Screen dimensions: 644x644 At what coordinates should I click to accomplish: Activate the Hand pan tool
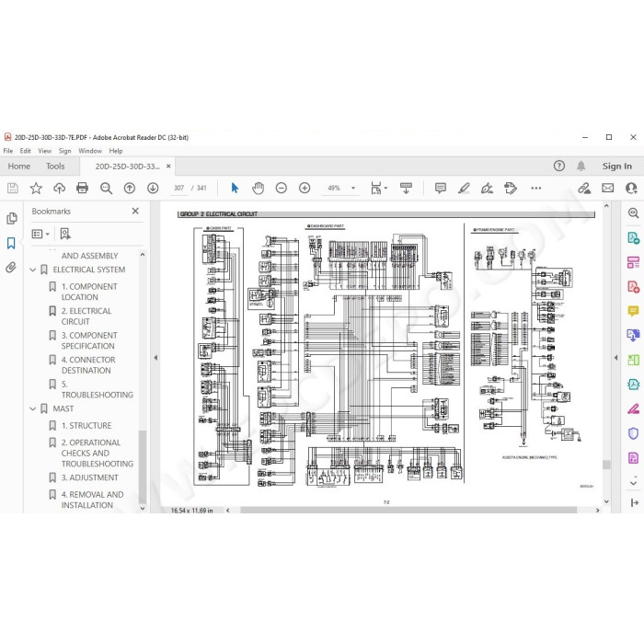point(258,188)
